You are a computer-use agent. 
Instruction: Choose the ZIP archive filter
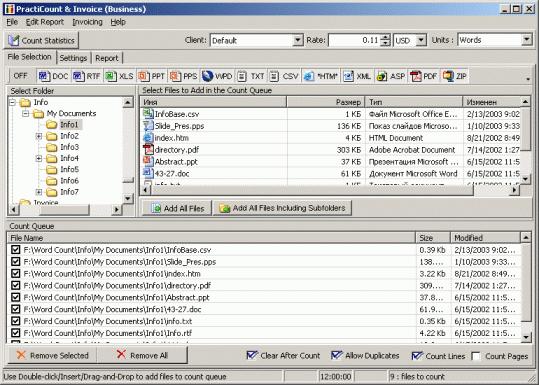(454, 76)
